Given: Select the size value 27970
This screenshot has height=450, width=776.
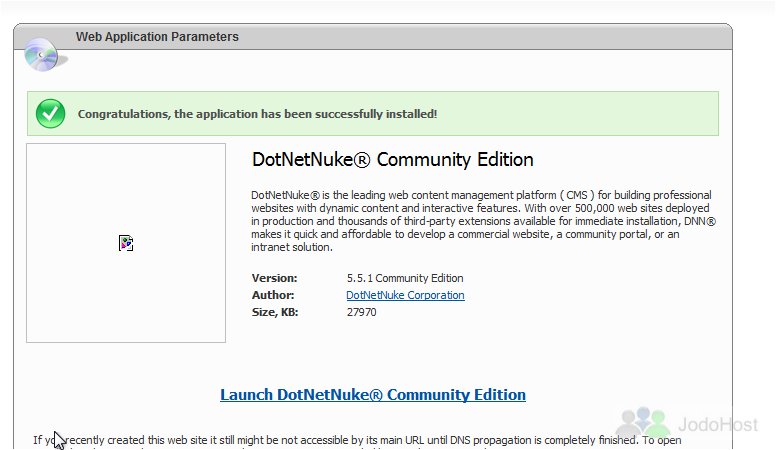Looking at the screenshot, I should tap(361, 312).
